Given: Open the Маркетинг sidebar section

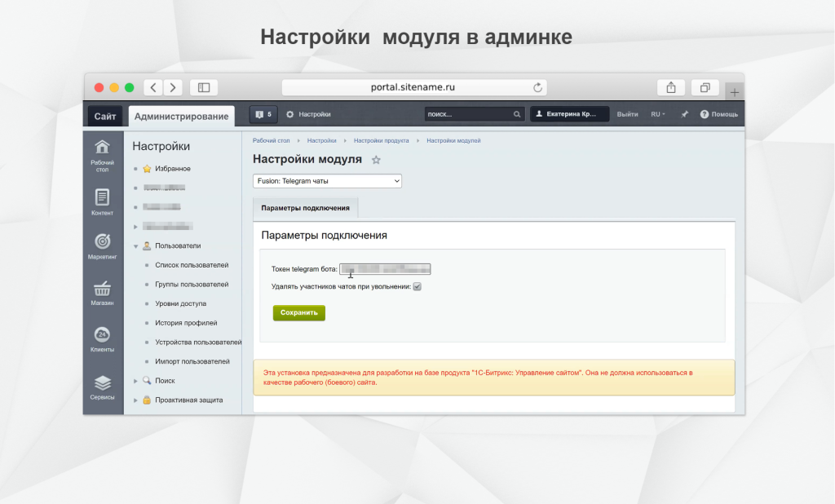Looking at the screenshot, I should pyautogui.click(x=102, y=246).
